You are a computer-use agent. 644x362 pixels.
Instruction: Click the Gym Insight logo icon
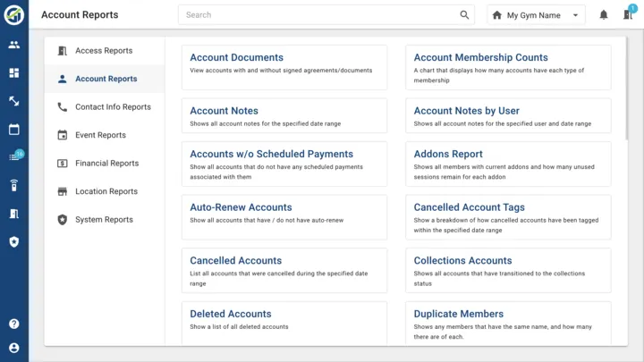point(14,15)
